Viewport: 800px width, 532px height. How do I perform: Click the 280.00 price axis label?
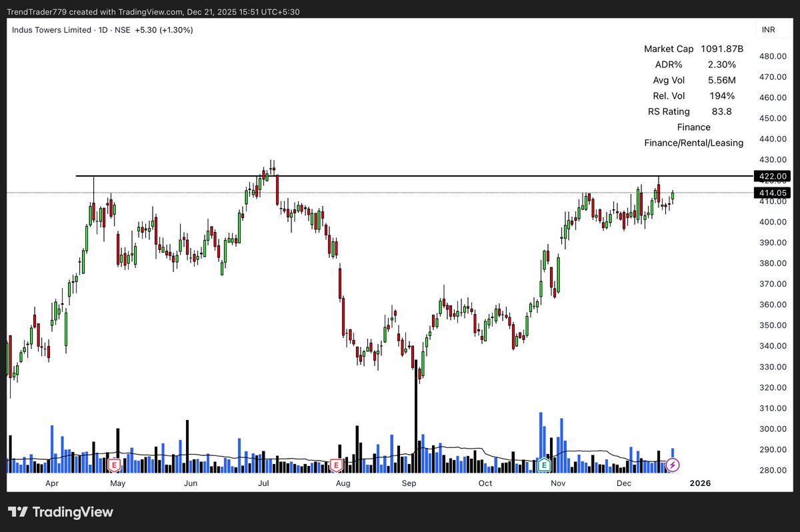(x=773, y=470)
